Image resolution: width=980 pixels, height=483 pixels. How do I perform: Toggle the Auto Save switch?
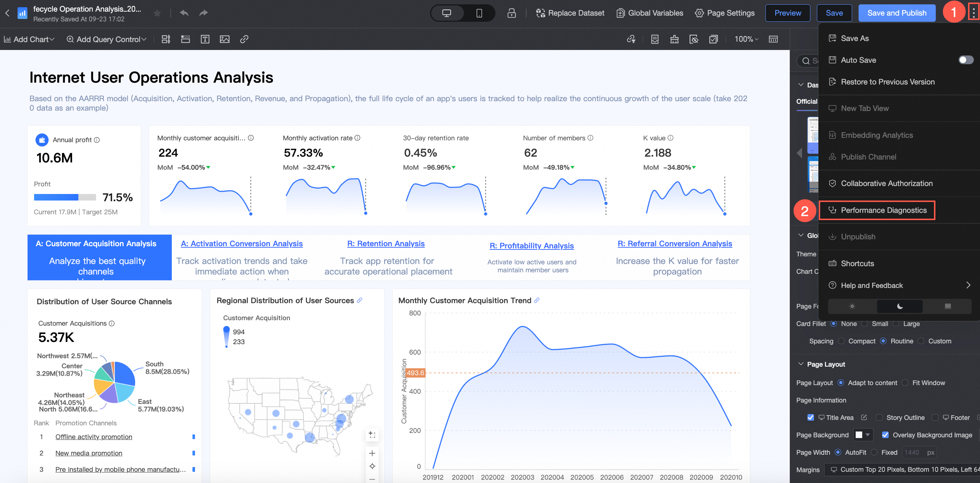(965, 60)
